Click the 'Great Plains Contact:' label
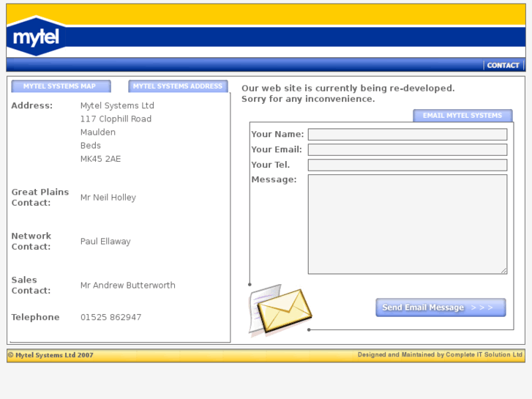532x399 pixels. point(40,197)
